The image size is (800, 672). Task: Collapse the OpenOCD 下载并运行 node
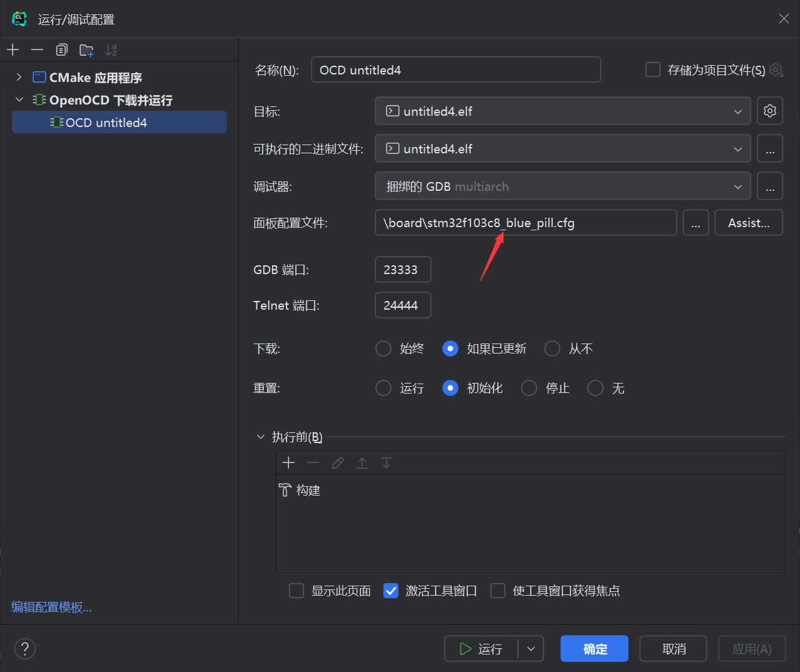(19, 99)
